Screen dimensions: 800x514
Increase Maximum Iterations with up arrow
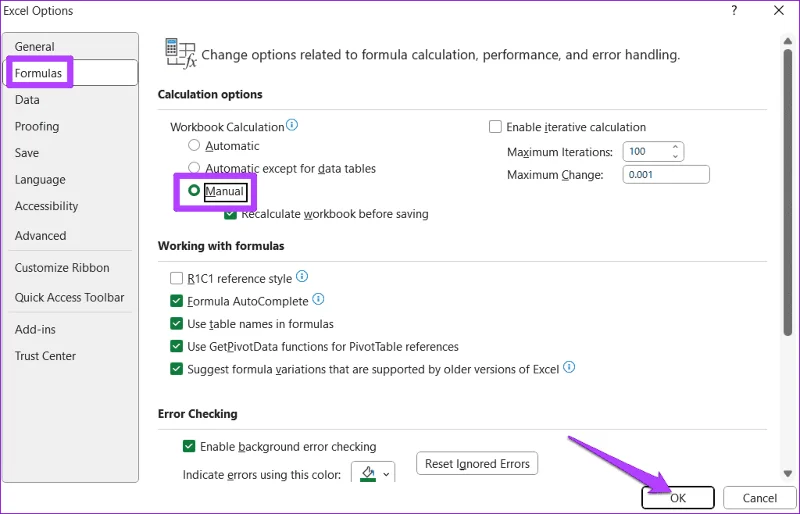[x=676, y=147]
